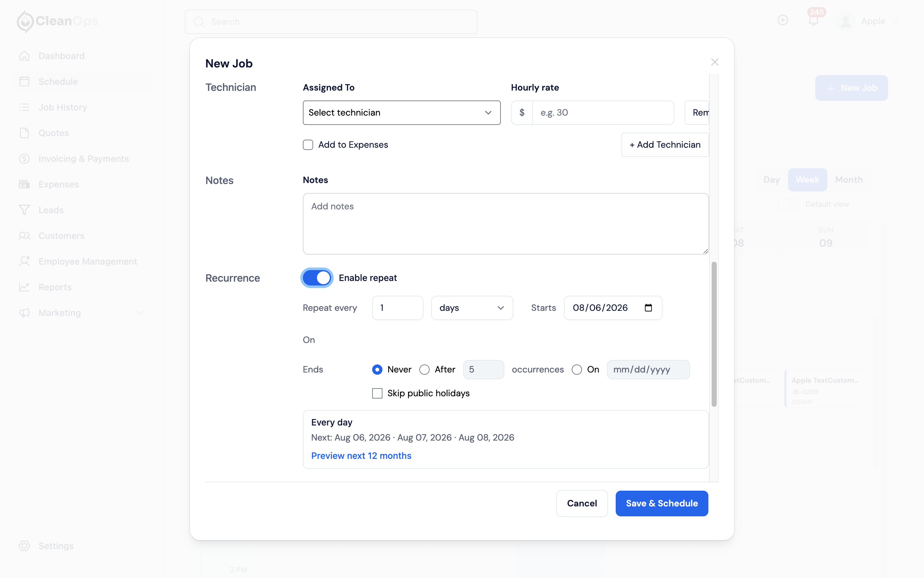Click the search magnifier icon
Image resolution: width=924 pixels, height=578 pixels.
199,22
